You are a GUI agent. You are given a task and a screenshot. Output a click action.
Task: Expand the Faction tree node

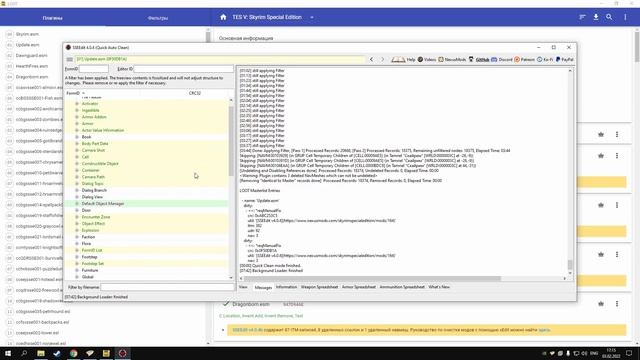pyautogui.click(x=77, y=237)
